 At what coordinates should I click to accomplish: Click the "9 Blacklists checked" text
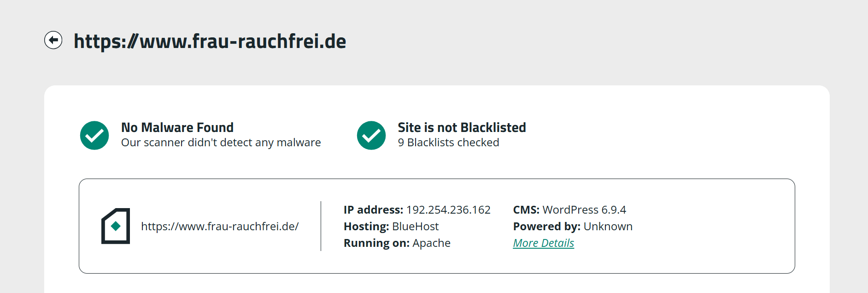pyautogui.click(x=448, y=143)
